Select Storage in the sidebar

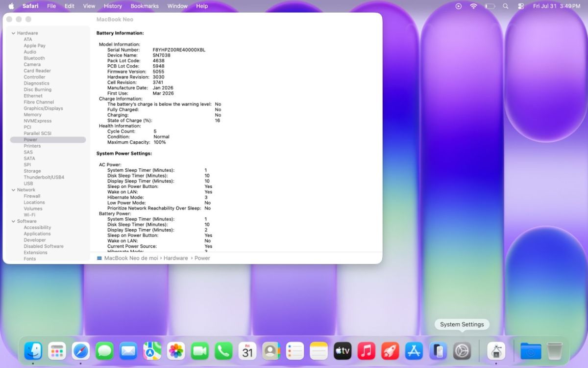pos(32,171)
